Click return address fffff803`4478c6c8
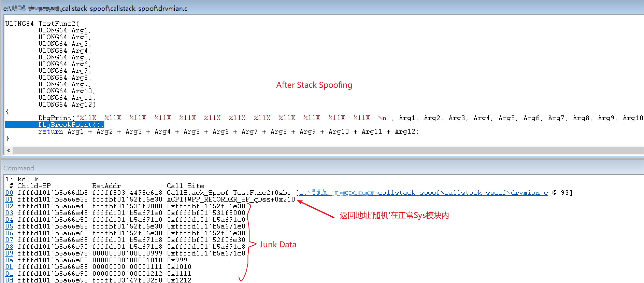This screenshot has width=644, height=283. 127,193
